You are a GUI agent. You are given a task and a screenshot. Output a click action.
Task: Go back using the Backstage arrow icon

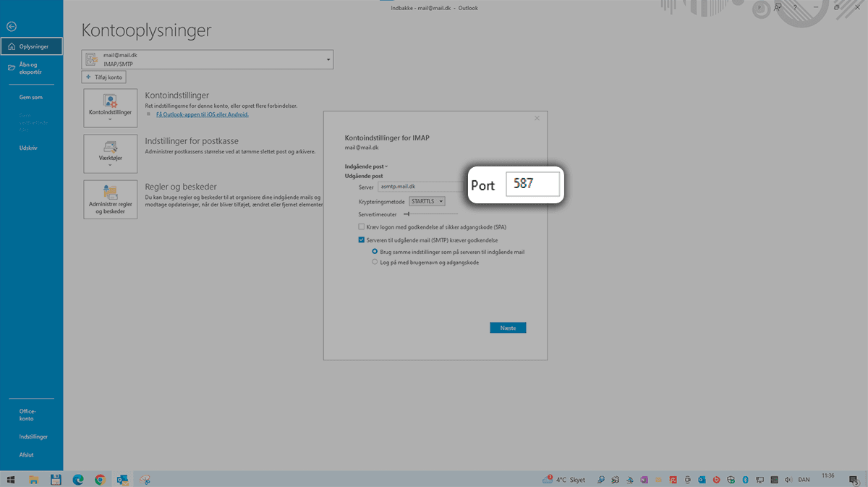[x=11, y=26]
